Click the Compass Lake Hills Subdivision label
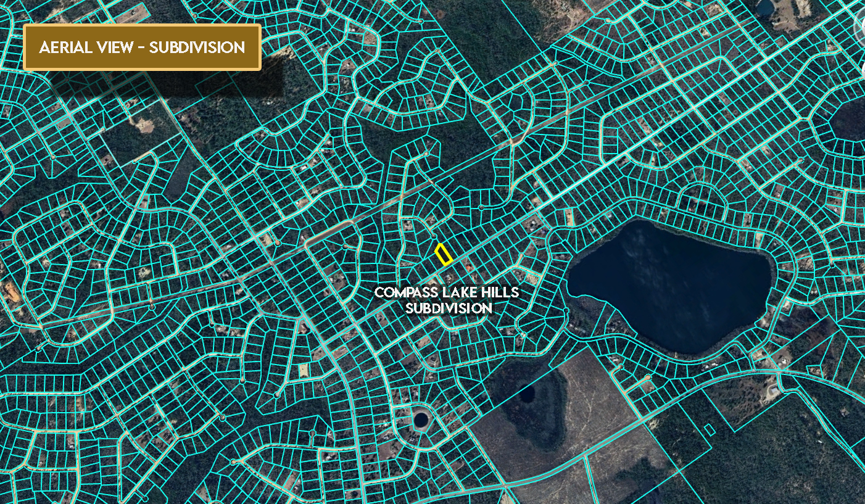This screenshot has height=504, width=865. pos(447,300)
